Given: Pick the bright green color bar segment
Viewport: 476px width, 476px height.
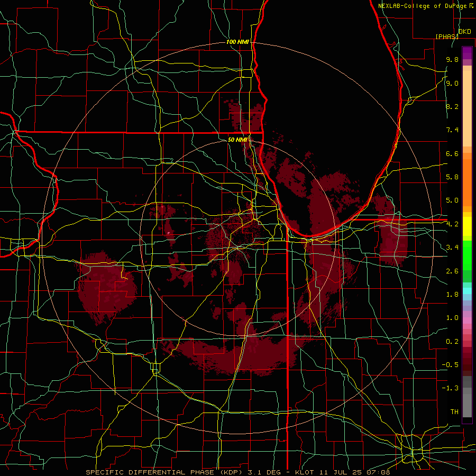Looking at the screenshot, I should tap(467, 255).
